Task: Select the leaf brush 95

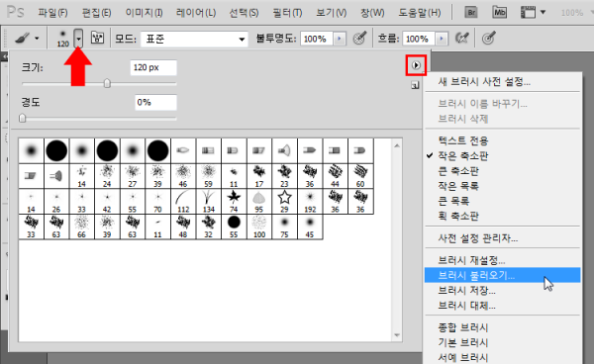Action: [259, 202]
